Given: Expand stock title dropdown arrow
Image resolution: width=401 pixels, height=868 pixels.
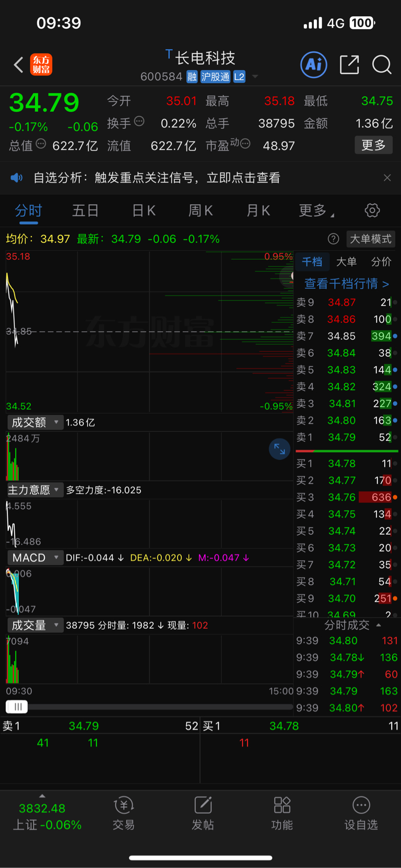Looking at the screenshot, I should pos(255,77).
